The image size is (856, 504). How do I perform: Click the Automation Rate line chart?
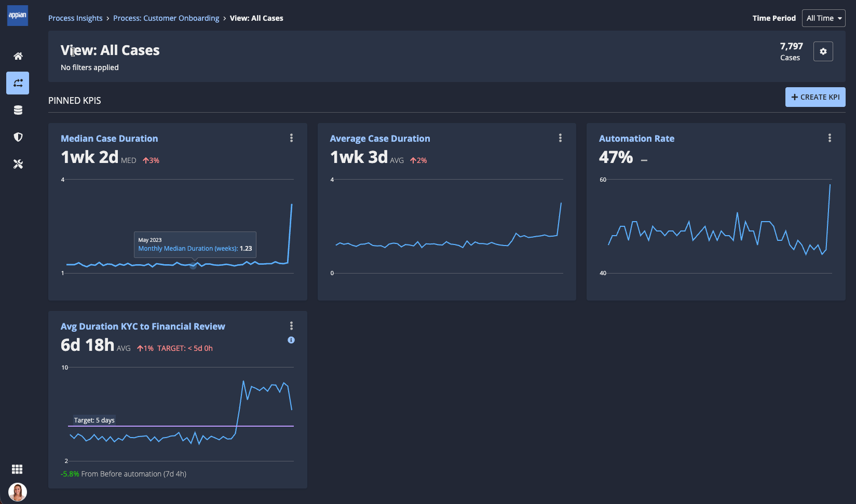[716, 226]
